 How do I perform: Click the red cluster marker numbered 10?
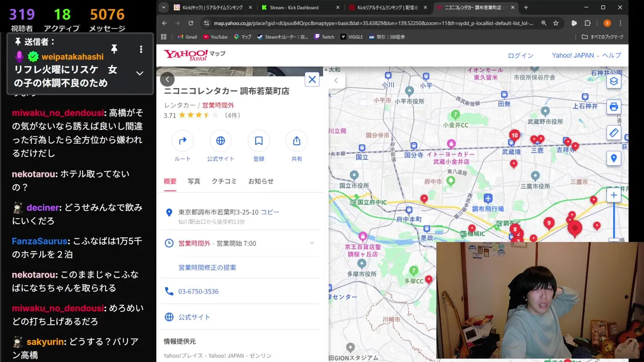point(514,135)
